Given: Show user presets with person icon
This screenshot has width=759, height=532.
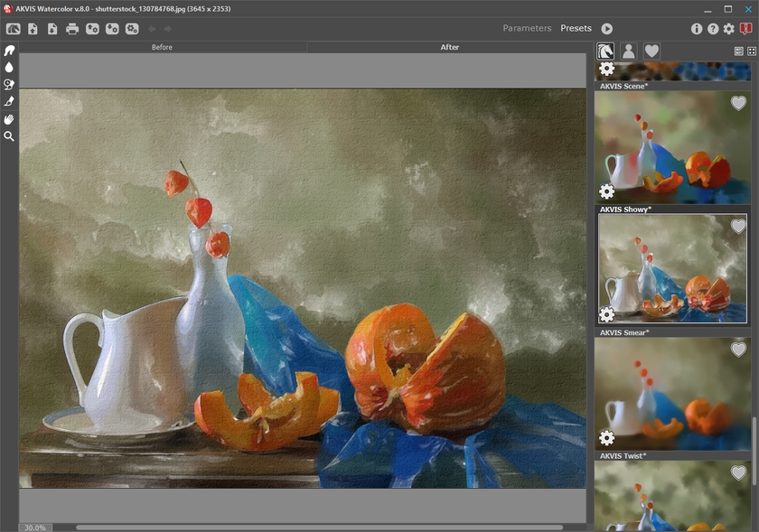Looking at the screenshot, I should [x=628, y=51].
